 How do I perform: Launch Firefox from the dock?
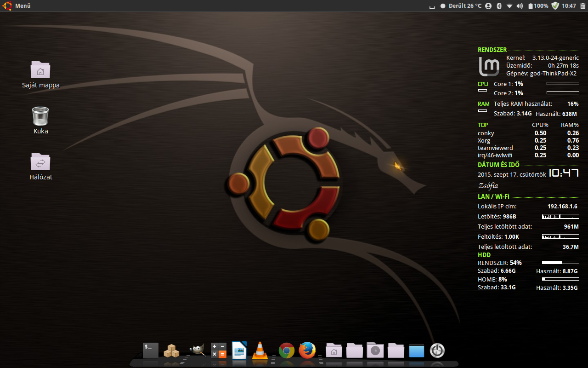click(307, 351)
